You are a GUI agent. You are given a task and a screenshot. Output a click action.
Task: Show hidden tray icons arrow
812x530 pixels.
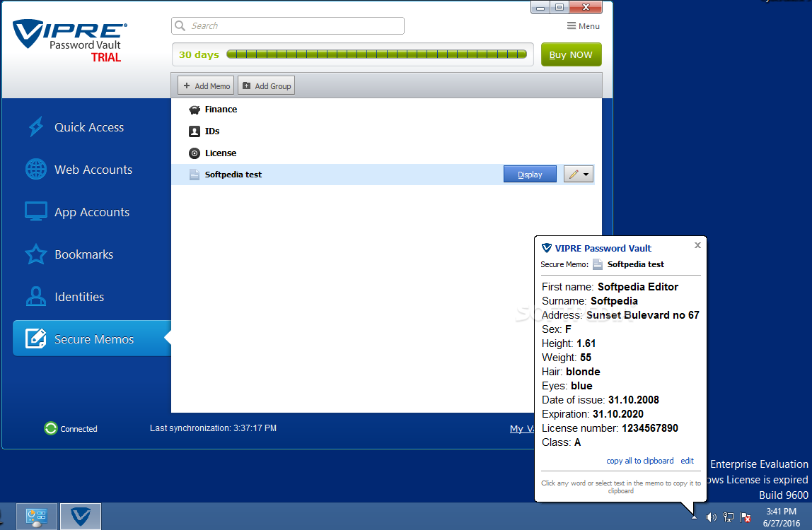click(694, 517)
